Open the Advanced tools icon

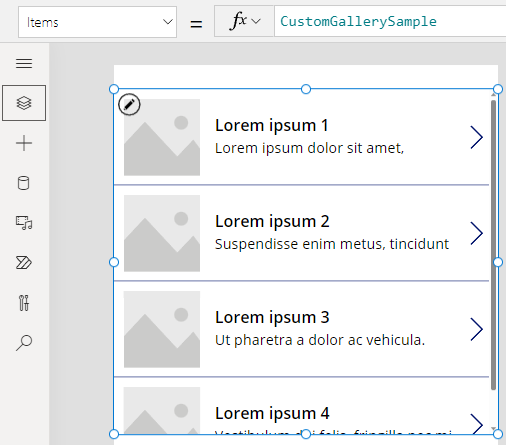pos(24,303)
